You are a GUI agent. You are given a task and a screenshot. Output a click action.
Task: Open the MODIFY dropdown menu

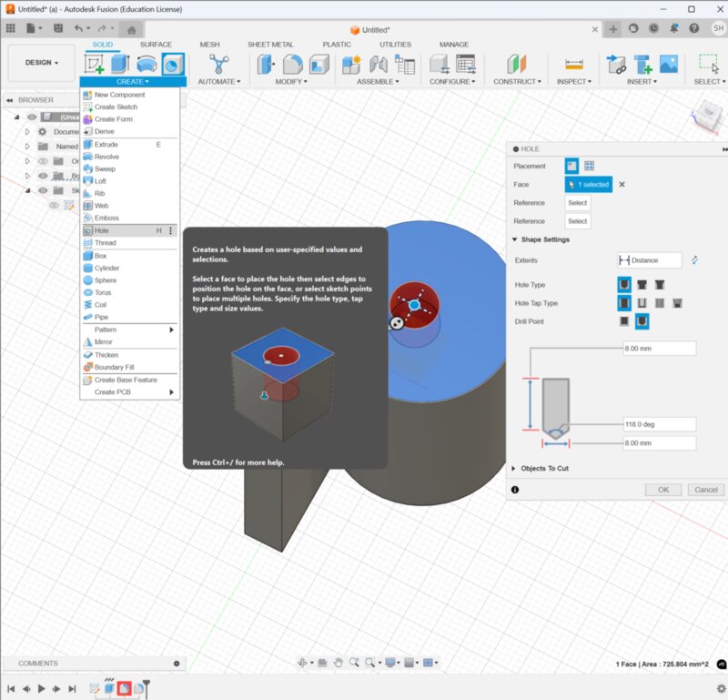click(291, 81)
